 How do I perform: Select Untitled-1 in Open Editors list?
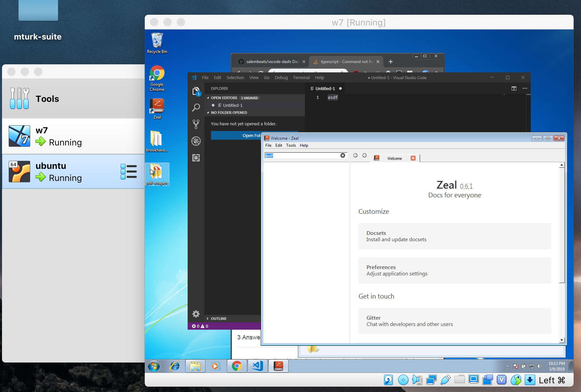point(255,105)
